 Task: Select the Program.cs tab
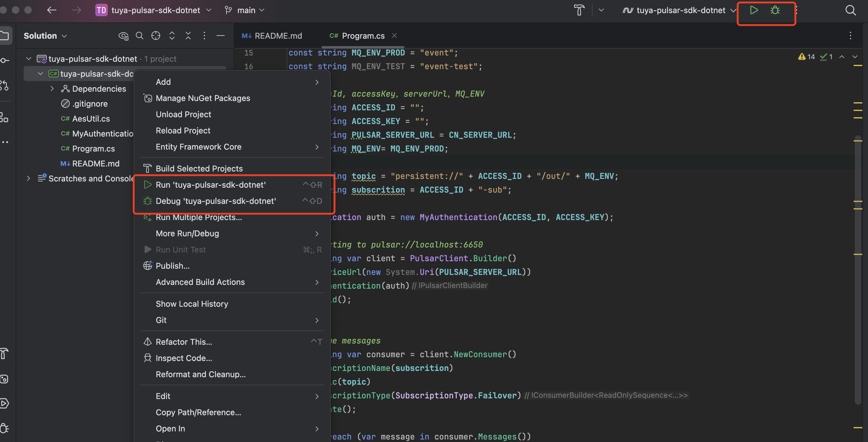pos(363,35)
